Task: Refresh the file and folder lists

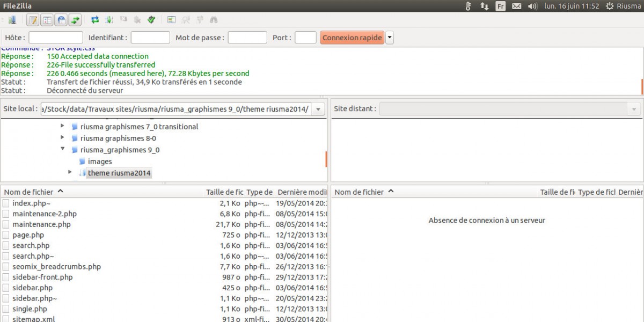Action: point(95,20)
